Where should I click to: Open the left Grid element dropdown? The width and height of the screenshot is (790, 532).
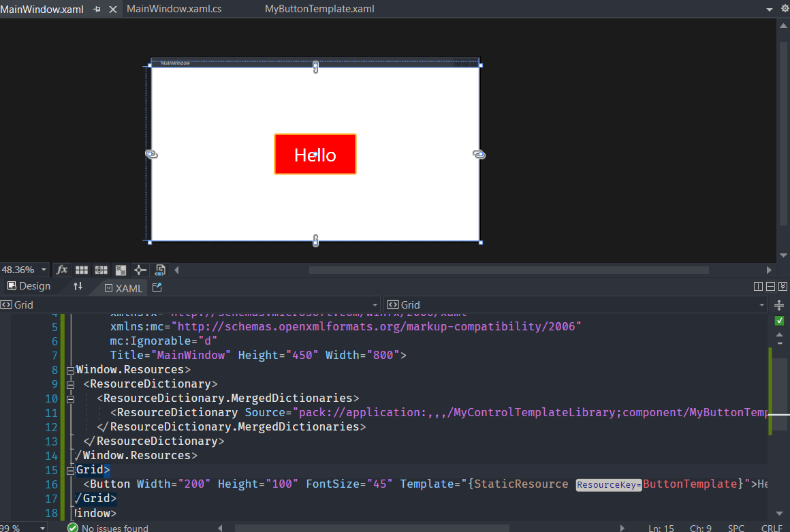[375, 305]
